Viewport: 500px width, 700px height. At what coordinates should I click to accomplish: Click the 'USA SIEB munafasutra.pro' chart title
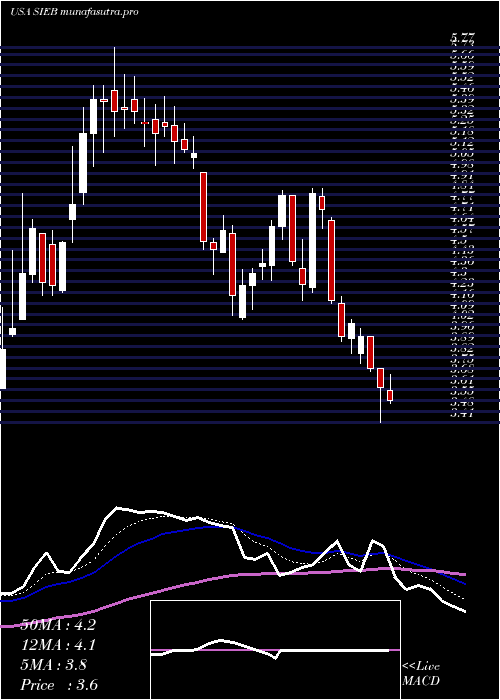pos(74,12)
